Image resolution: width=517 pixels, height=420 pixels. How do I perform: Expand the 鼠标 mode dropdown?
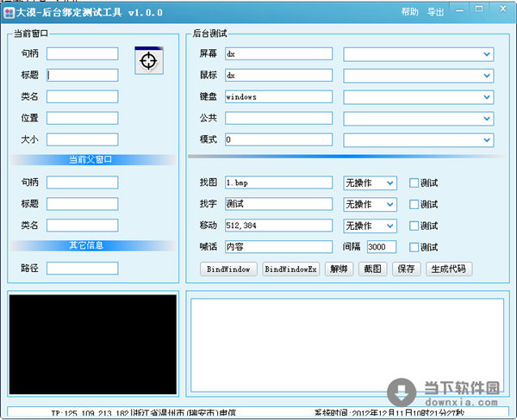pos(419,76)
